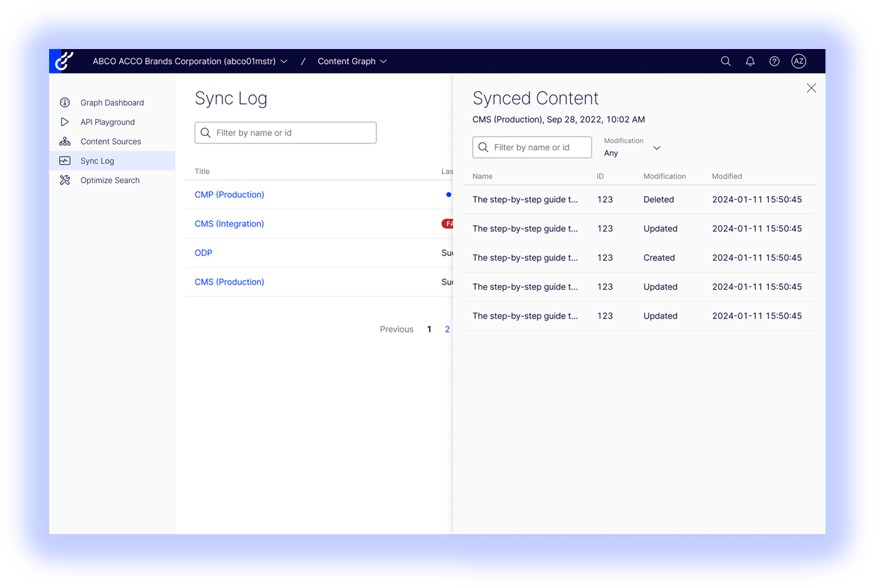Viewport: 877px width, 588px height.
Task: Go to page 2 of the sync log
Action: pyautogui.click(x=447, y=329)
